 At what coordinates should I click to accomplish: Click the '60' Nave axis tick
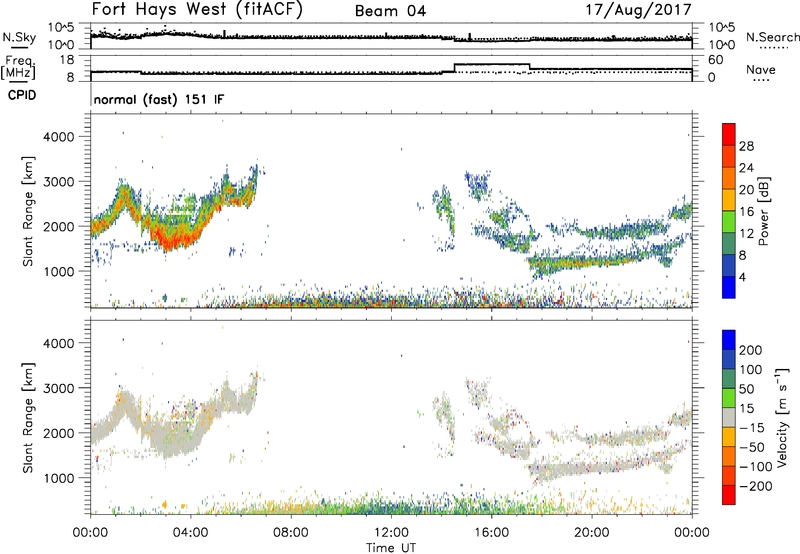click(x=716, y=60)
